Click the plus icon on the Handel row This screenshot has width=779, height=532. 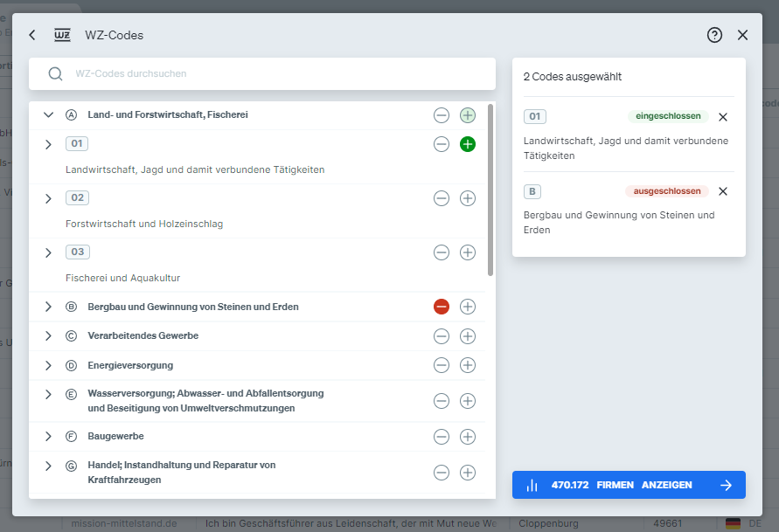(468, 471)
